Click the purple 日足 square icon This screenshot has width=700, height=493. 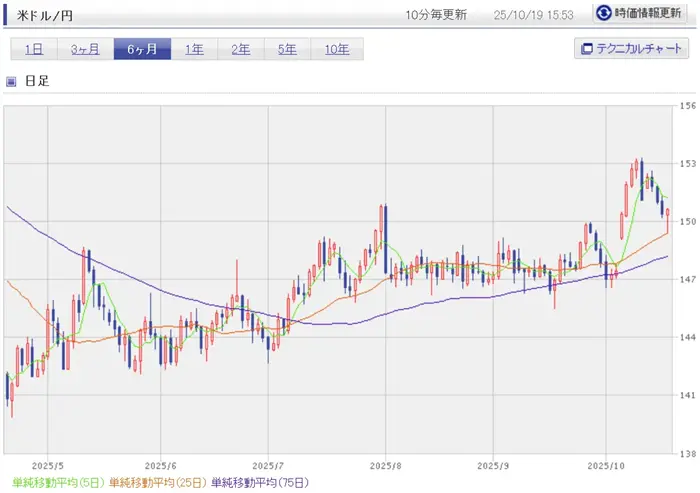tap(12, 82)
